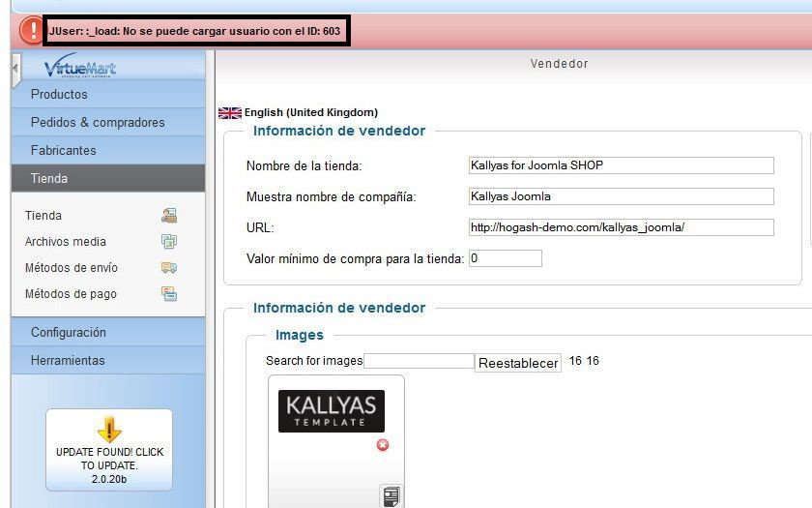Open the Tienda submenu link
This screenshot has height=508, width=812.
(43, 215)
